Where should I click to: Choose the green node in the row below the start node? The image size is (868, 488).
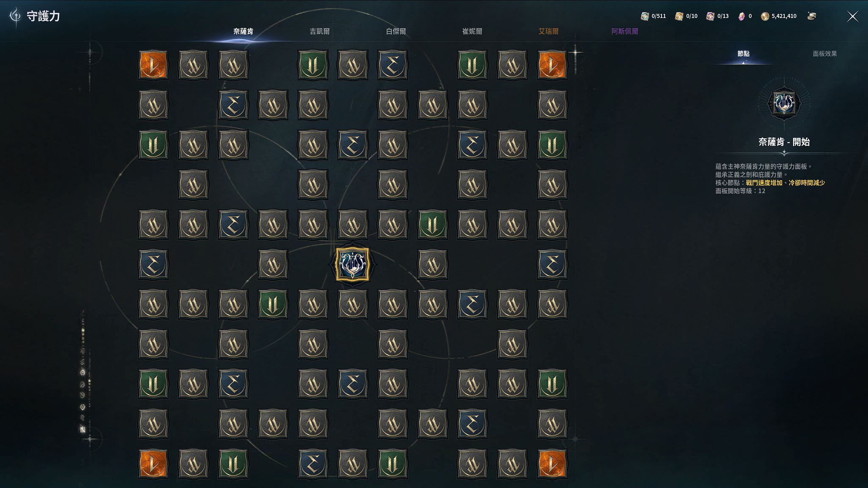273,304
